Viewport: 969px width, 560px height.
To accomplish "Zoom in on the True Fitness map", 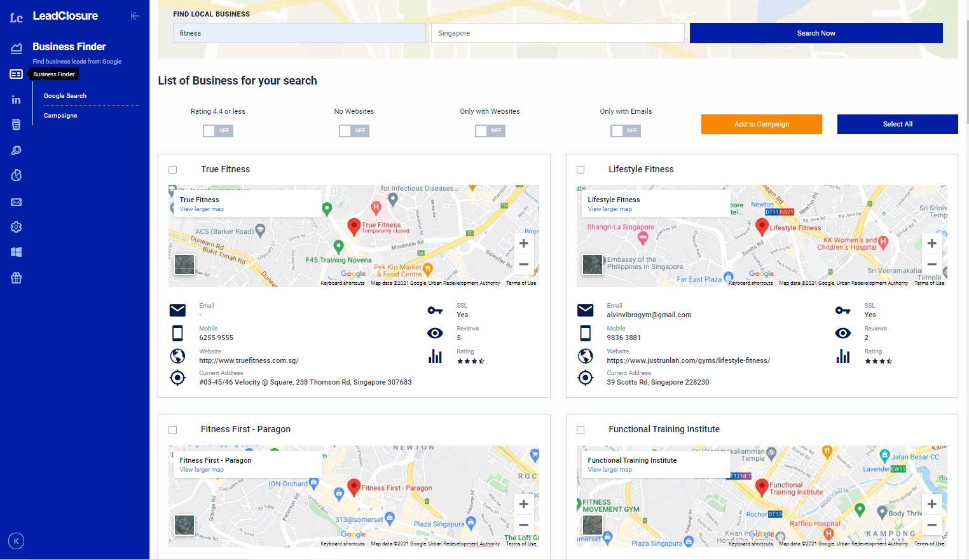I will pos(523,243).
